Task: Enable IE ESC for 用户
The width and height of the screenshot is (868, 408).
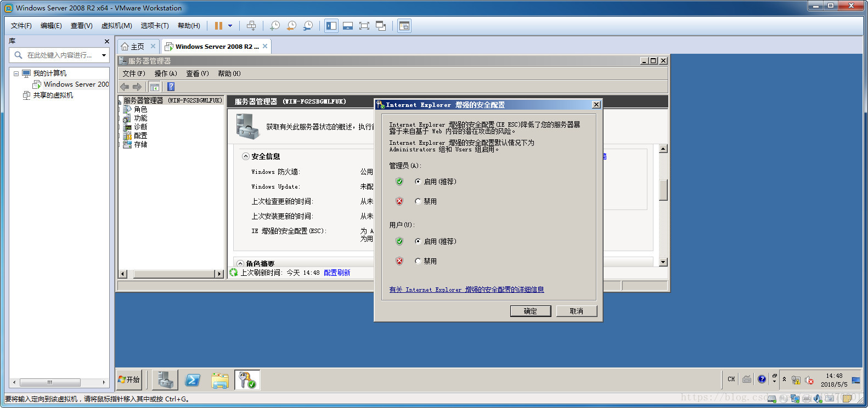Action: 418,241
